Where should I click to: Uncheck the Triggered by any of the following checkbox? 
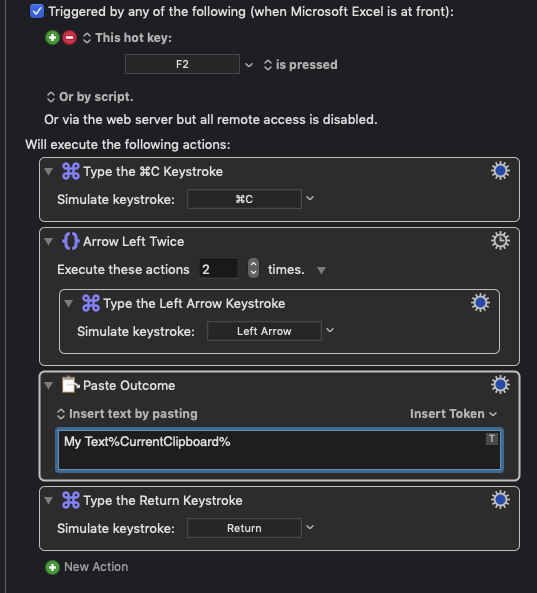tap(37, 11)
